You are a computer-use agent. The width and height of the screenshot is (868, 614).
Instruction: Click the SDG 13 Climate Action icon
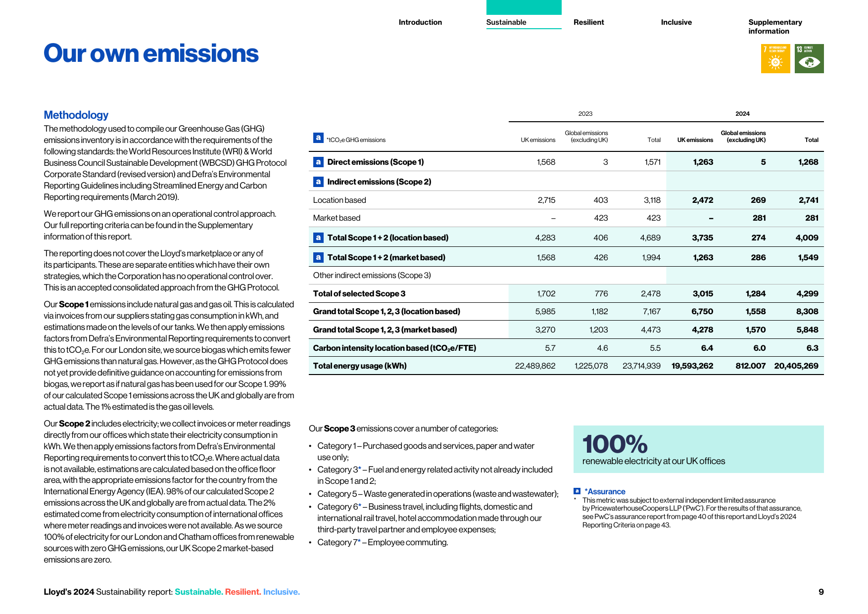point(809,59)
